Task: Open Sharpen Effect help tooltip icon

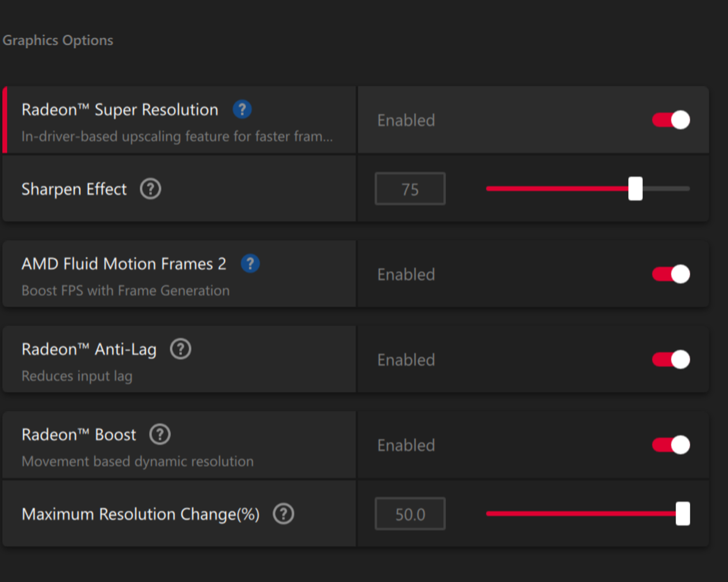Action: (x=150, y=189)
